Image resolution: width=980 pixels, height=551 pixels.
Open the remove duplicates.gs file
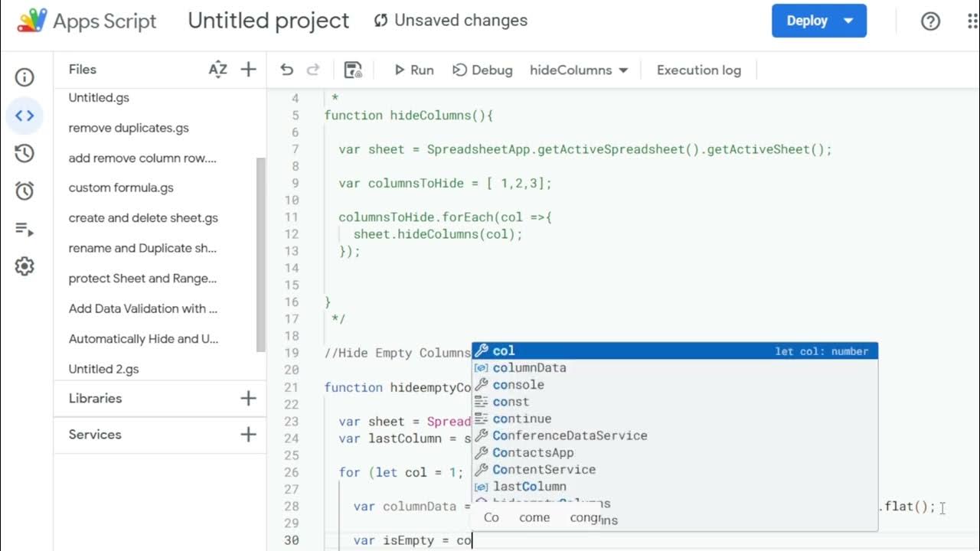(x=129, y=128)
